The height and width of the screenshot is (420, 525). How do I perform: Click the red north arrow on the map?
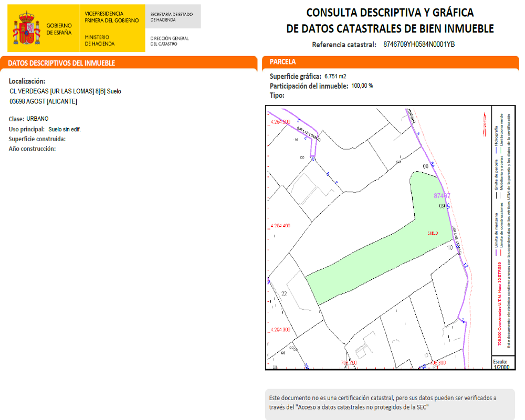point(485,124)
